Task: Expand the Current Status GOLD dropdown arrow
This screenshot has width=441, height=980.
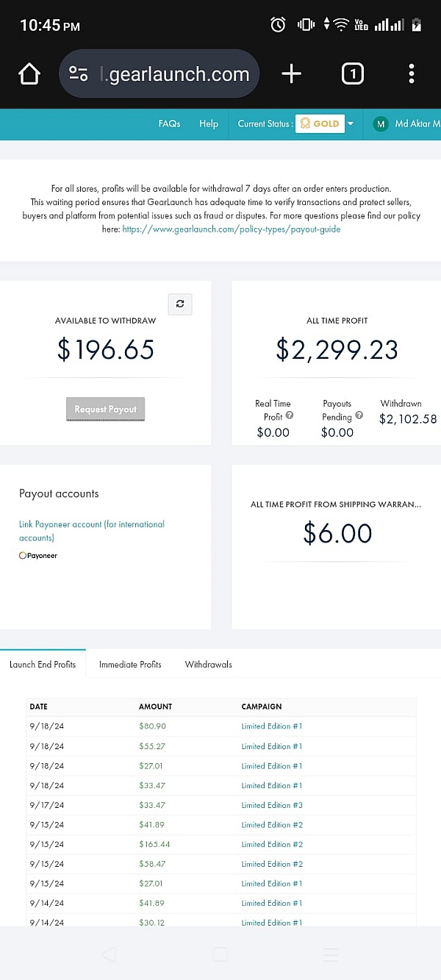Action: (351, 124)
